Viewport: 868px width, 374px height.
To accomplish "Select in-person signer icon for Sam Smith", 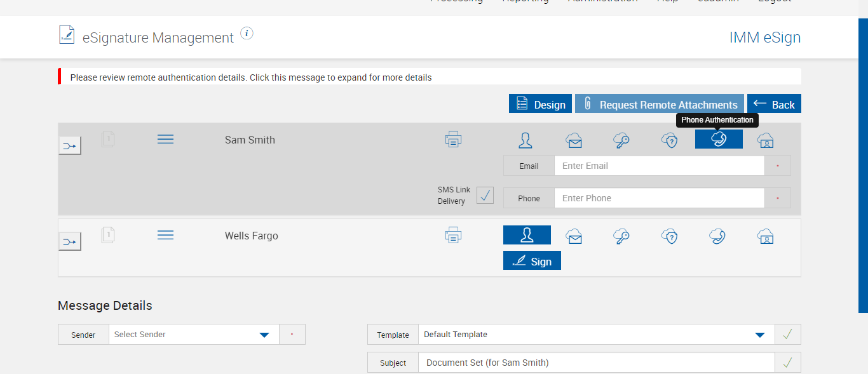I will click(x=526, y=140).
